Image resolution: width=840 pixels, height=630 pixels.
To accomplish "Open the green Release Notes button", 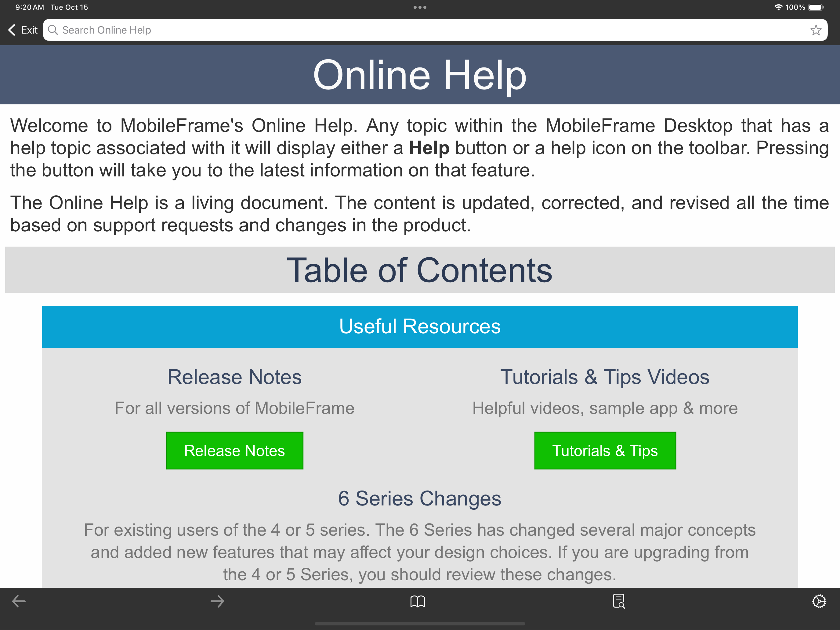I will point(235,451).
